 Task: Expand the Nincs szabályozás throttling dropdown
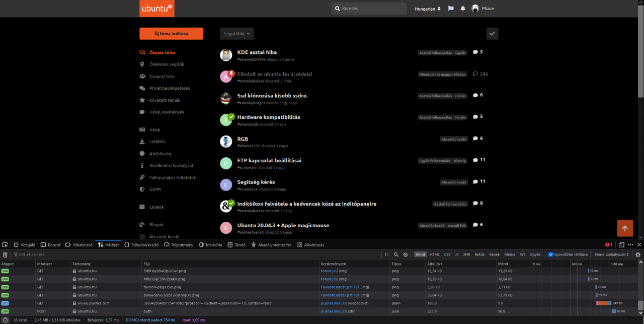[x=611, y=254]
